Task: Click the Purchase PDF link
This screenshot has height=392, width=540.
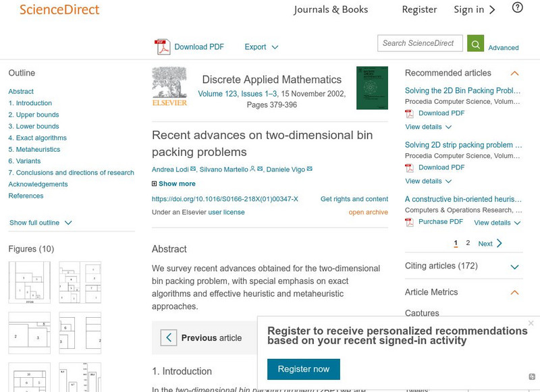Action: pyautogui.click(x=441, y=222)
